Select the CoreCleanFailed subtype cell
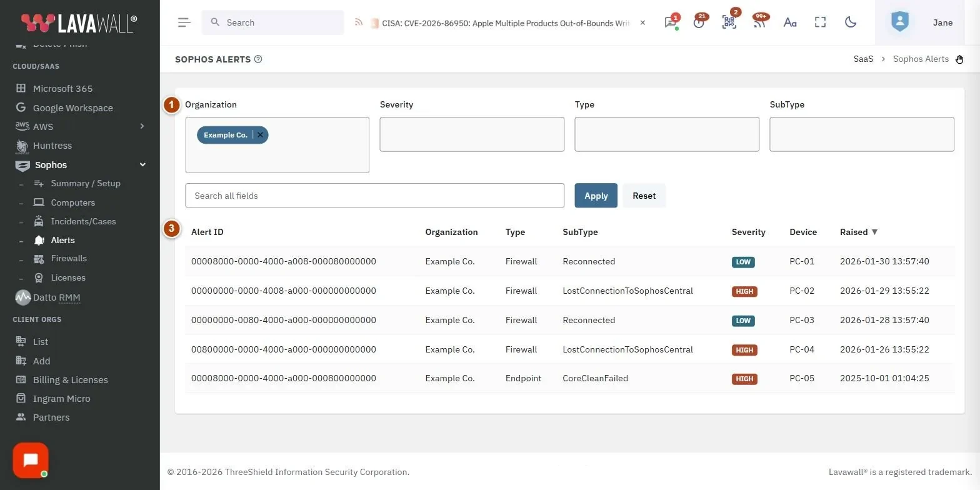The height and width of the screenshot is (490, 980). tap(595, 378)
